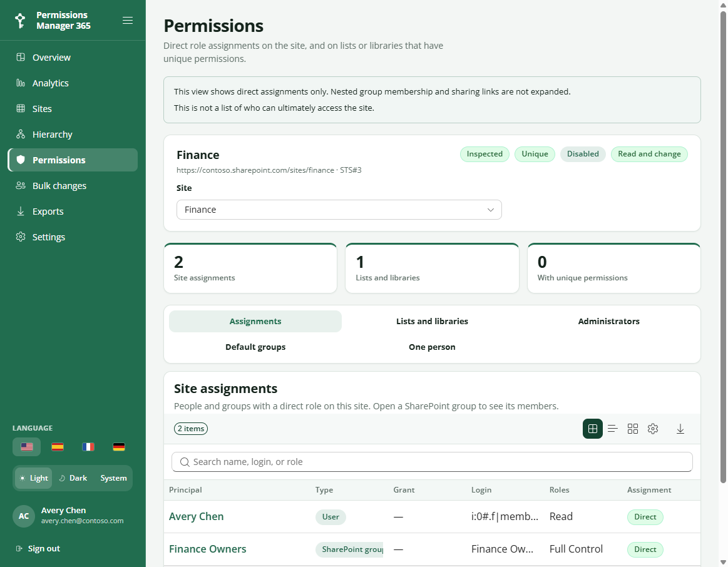Switch to Dark theme

(73, 478)
